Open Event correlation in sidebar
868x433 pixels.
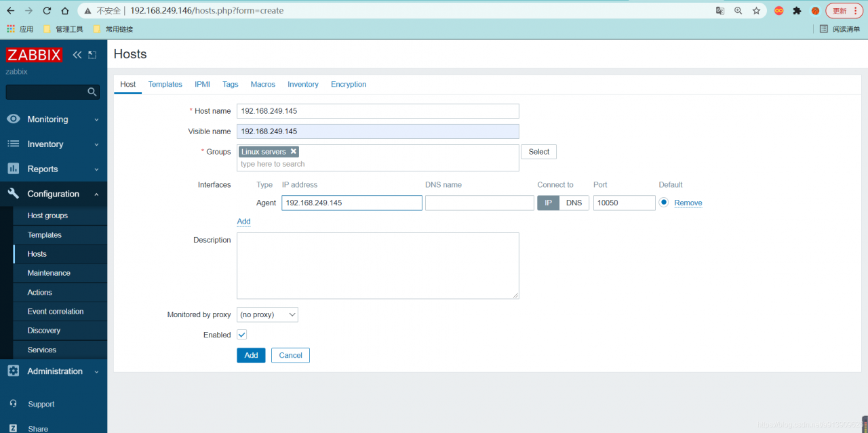pyautogui.click(x=60, y=312)
